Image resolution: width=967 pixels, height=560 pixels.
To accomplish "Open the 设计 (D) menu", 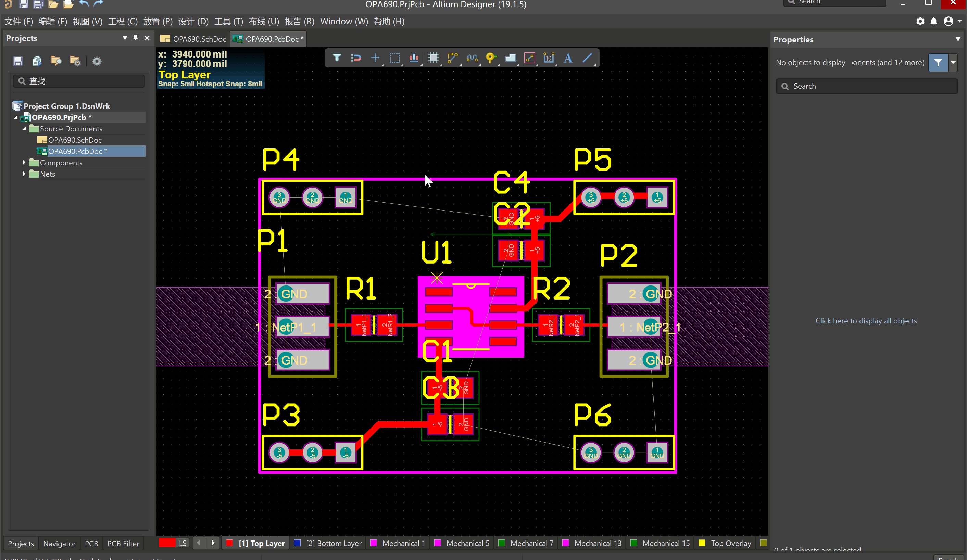I will pos(193,22).
